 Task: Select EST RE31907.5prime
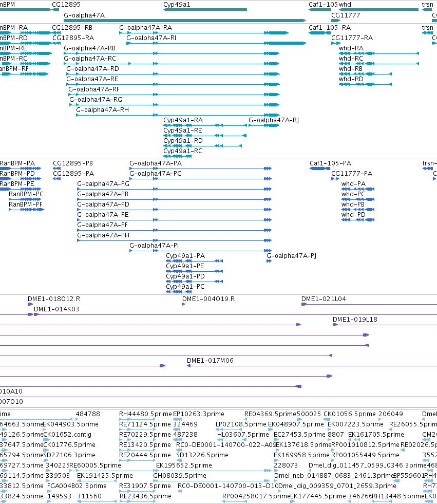[145, 486]
